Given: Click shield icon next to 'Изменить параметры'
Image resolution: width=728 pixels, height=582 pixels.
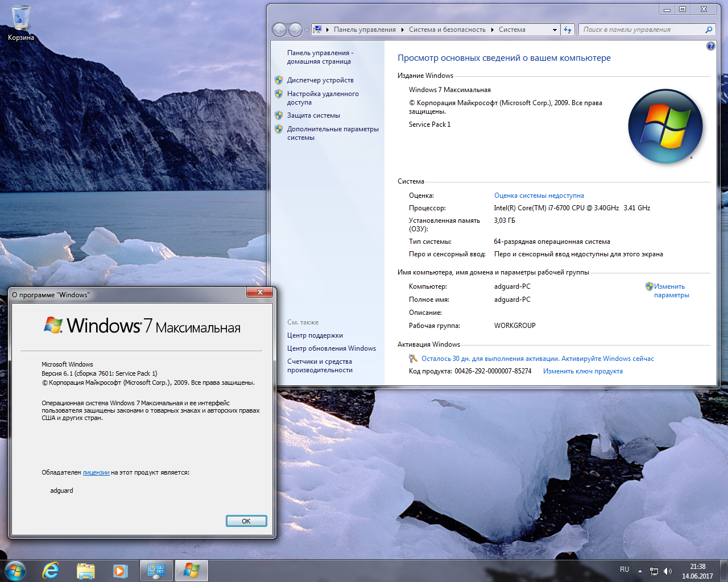Looking at the screenshot, I should click(x=649, y=286).
